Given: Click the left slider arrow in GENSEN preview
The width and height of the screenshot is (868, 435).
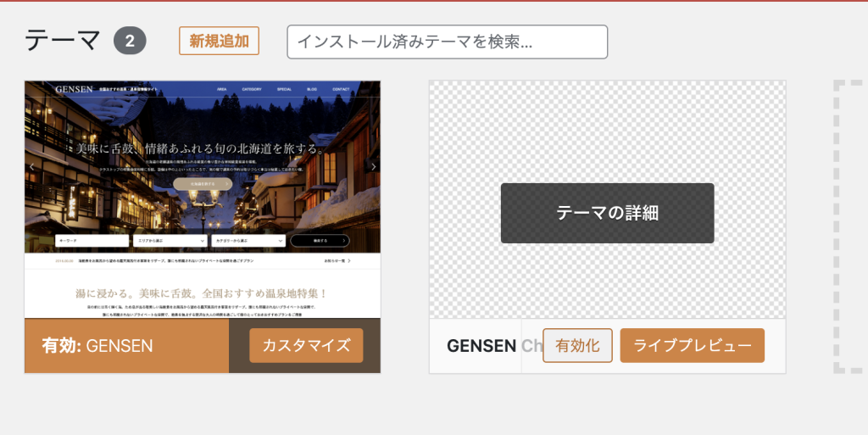Looking at the screenshot, I should [32, 166].
